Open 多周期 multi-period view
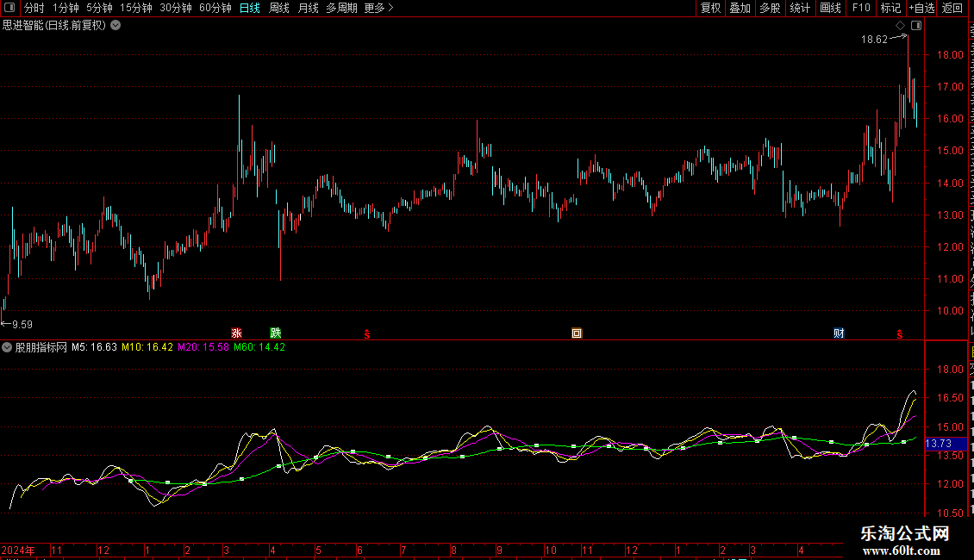This screenshot has width=974, height=560. (x=341, y=8)
